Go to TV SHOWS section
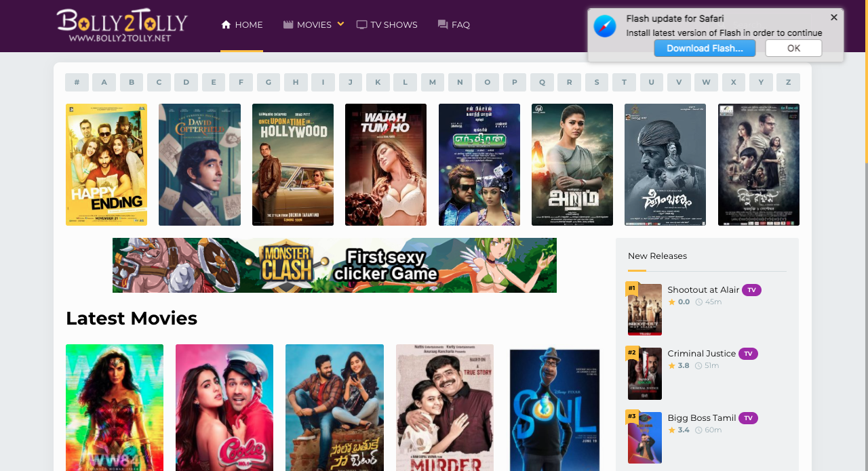 click(x=387, y=24)
